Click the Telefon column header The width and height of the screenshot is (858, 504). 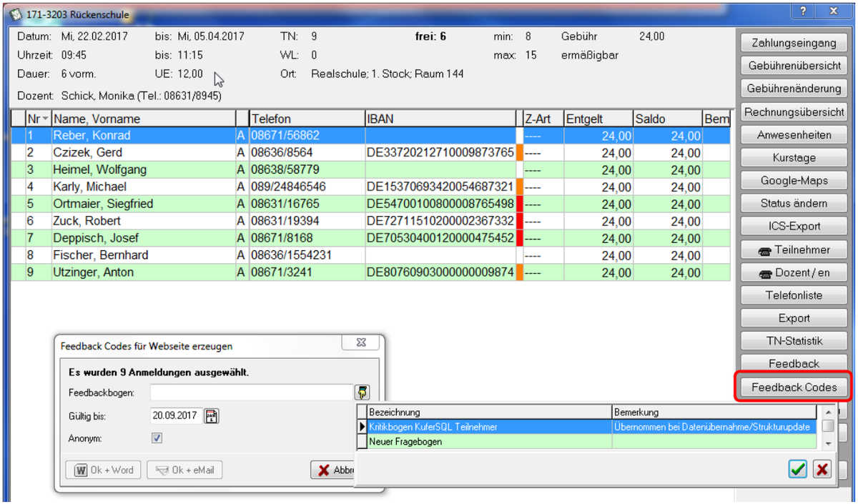pyautogui.click(x=307, y=119)
